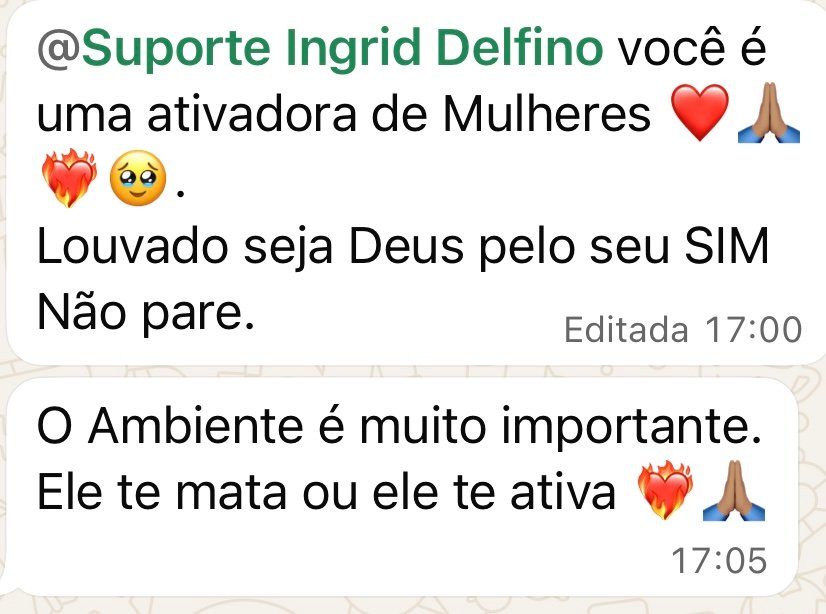Viewport: 826px width, 614px height.
Task: Tap praying hands emoji in first message
Action: point(769,113)
